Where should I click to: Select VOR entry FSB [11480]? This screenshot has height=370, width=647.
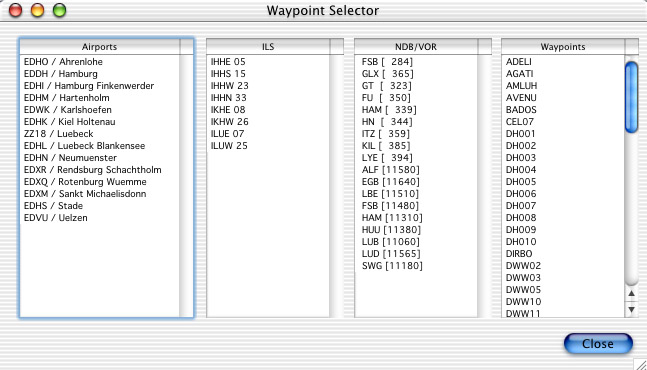pos(390,205)
